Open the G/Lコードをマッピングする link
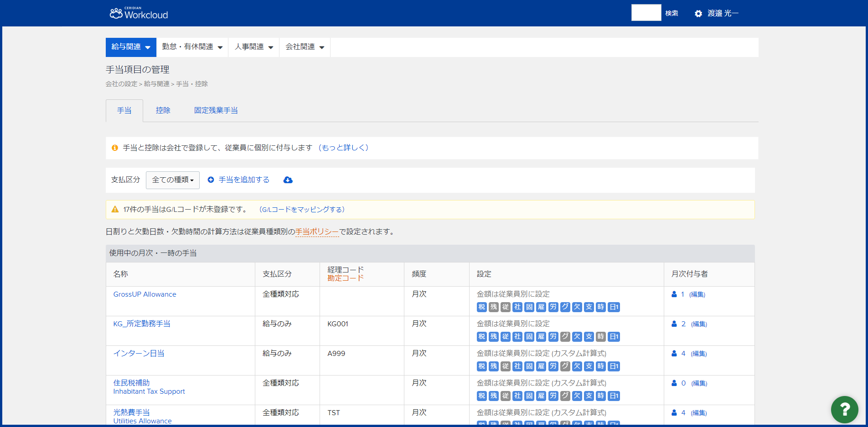Image resolution: width=868 pixels, height=427 pixels. click(x=303, y=209)
